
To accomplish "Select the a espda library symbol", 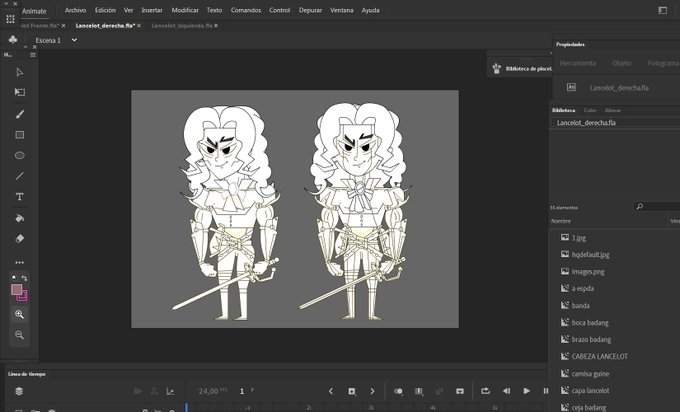I will [583, 288].
